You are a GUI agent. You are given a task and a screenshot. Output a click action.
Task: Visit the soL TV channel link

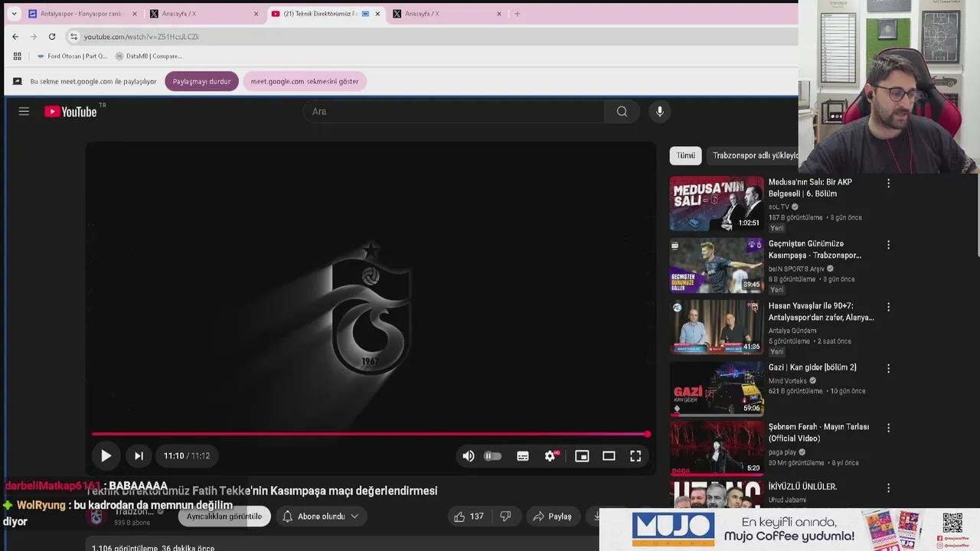point(779,207)
